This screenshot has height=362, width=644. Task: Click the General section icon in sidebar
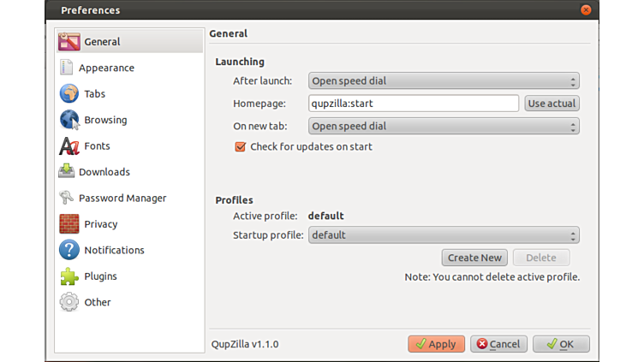pos(69,42)
